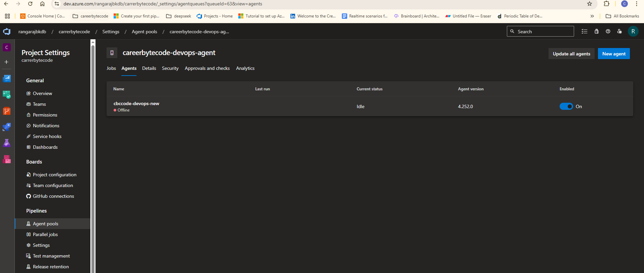Open the Azure DevOps home logo

[7, 32]
